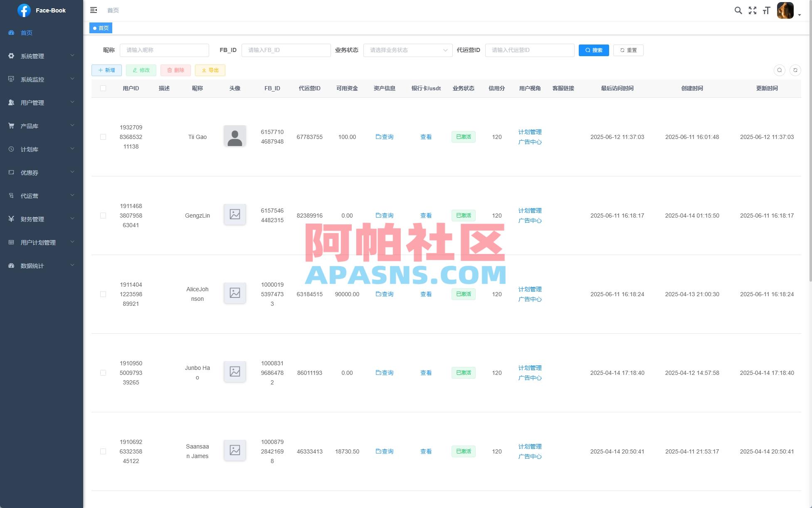Click the 导出 export button

pos(210,70)
